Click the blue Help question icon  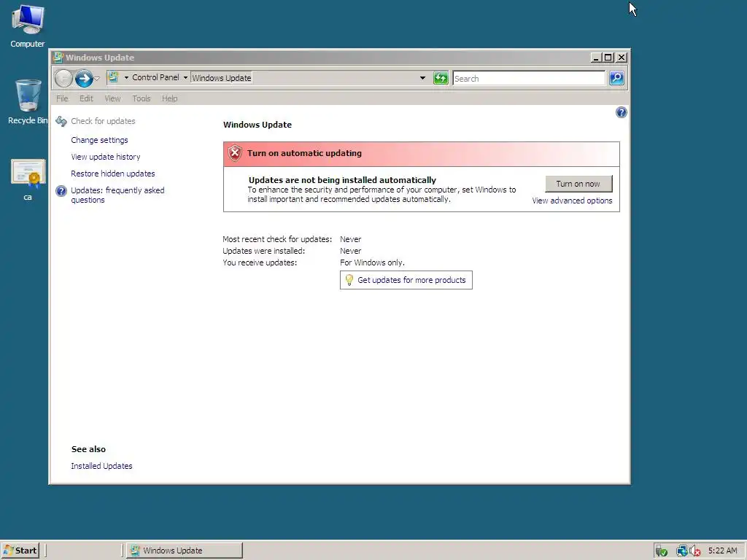coord(622,112)
